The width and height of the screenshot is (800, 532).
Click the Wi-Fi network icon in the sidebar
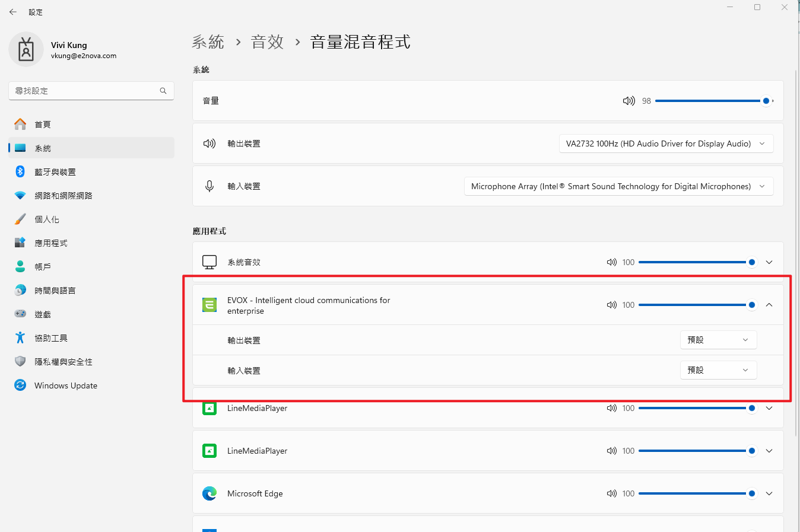[20, 195]
